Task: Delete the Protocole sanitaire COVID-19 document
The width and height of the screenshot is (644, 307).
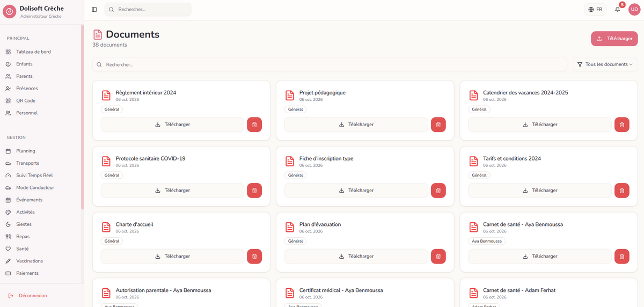Action: click(254, 191)
